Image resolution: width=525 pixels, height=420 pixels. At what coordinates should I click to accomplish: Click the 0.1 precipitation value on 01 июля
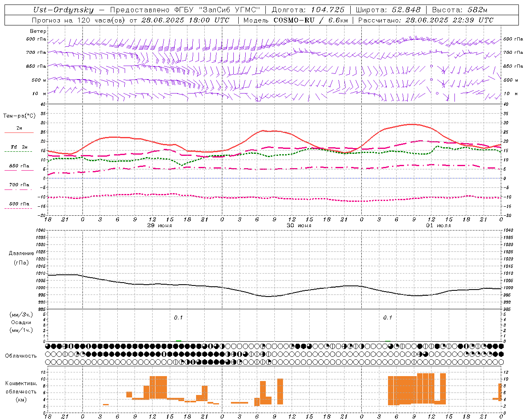388,317
